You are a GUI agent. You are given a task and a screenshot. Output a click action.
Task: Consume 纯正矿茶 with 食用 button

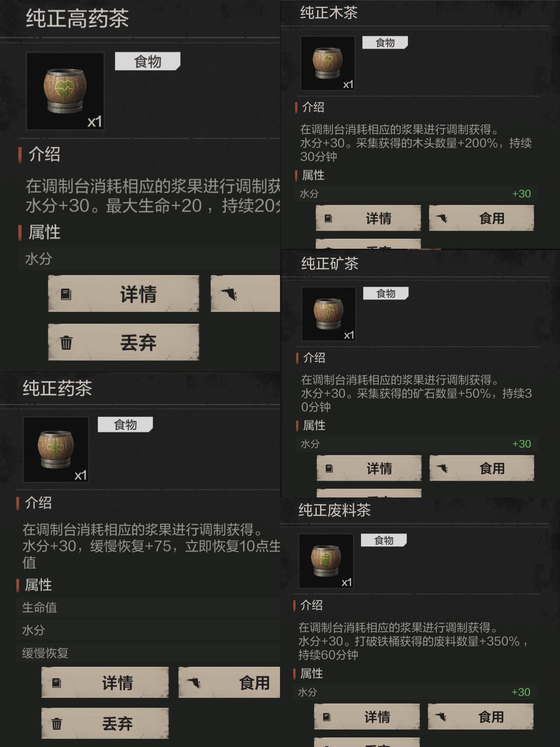pos(482,468)
